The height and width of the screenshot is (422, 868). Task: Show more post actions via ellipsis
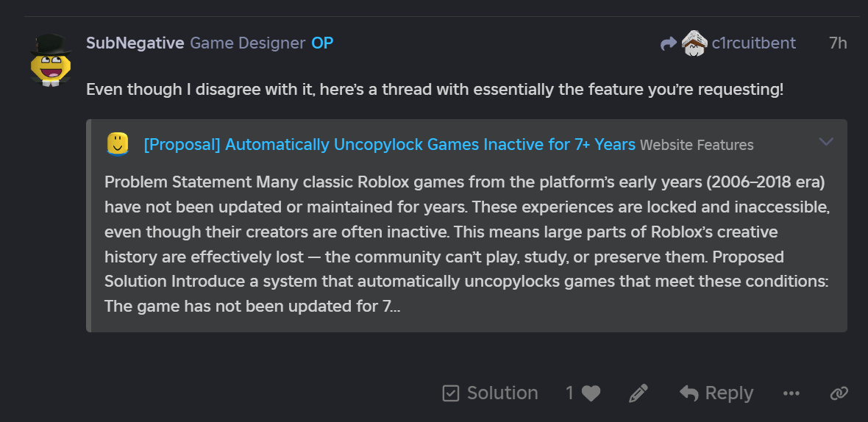(x=791, y=394)
